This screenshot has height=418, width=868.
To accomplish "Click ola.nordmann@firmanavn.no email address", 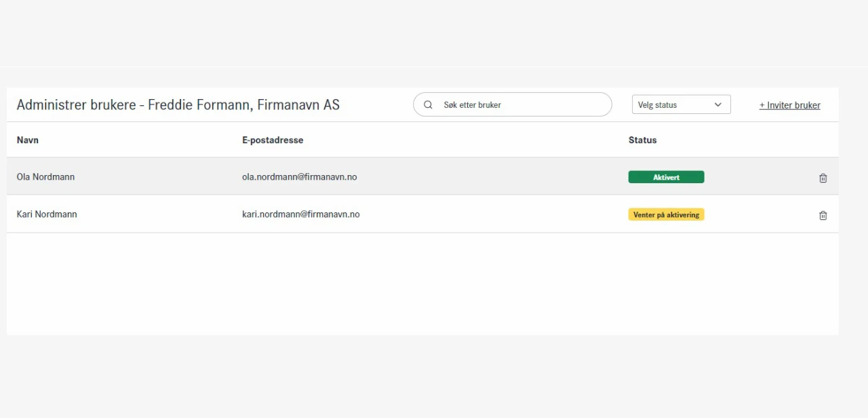I will click(299, 177).
